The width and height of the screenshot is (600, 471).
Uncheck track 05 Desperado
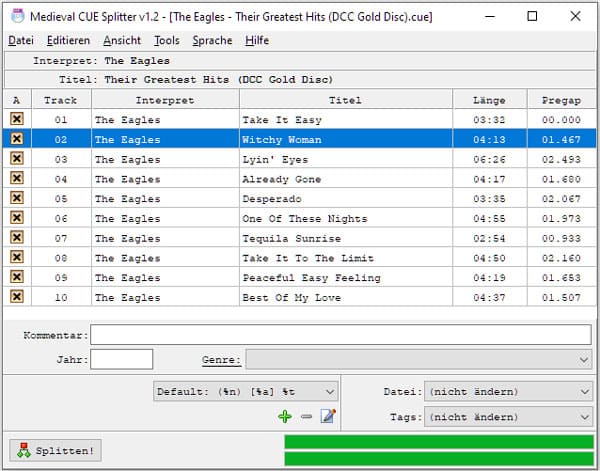17,198
